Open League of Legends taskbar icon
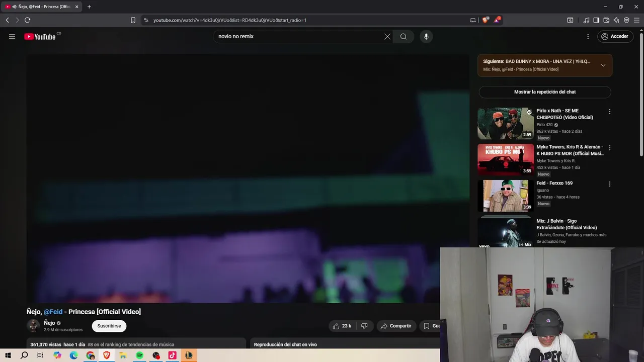This screenshot has height=362, width=644. [x=189, y=355]
